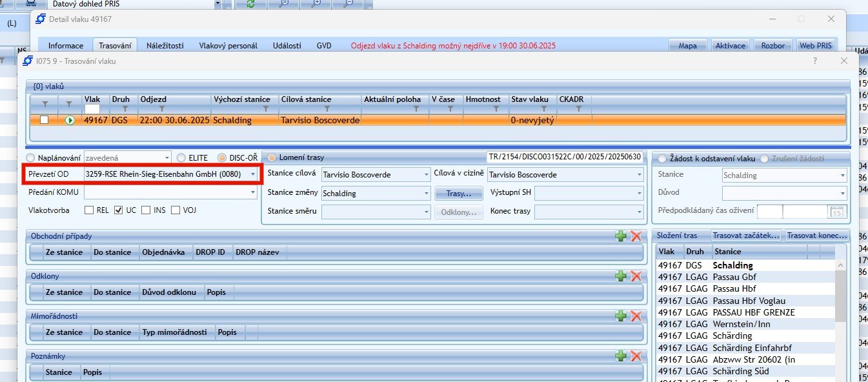Open the Převzetí OD dropdown

pos(252,174)
